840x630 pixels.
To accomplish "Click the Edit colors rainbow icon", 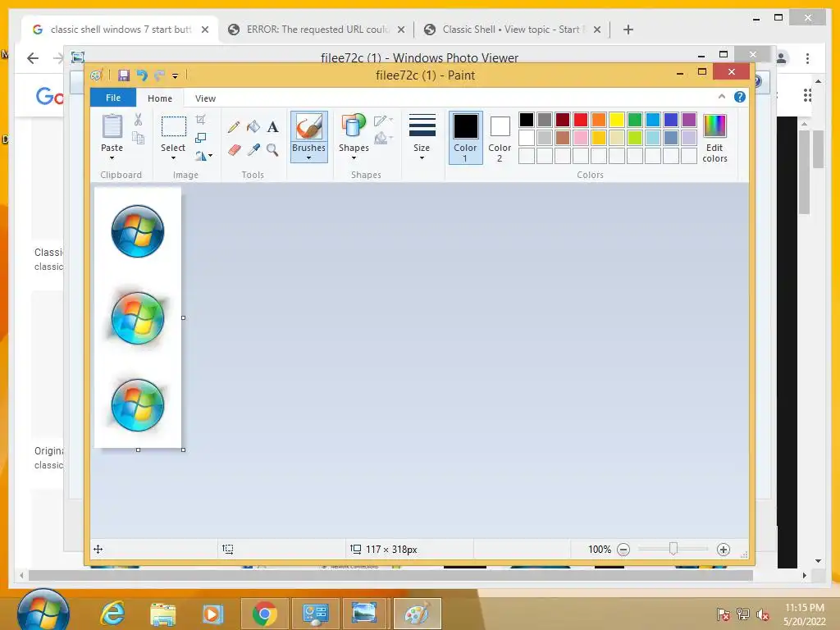I will coord(714,126).
